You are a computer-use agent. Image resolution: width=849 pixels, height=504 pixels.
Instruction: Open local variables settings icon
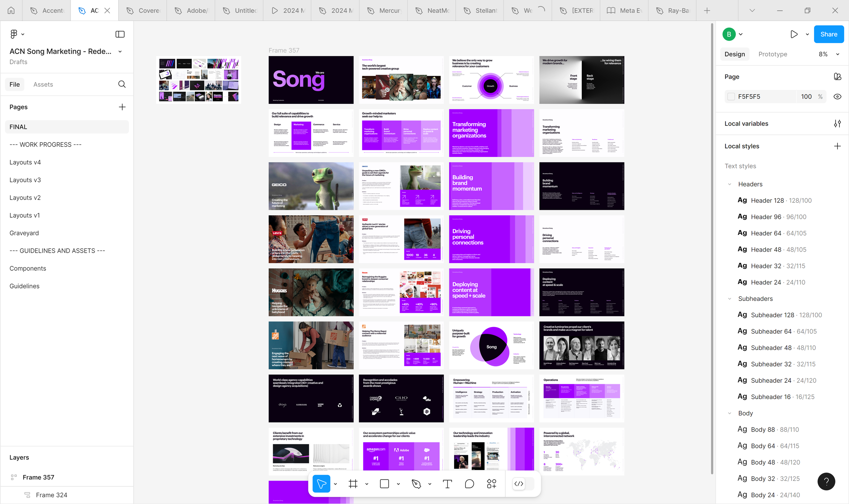837,124
